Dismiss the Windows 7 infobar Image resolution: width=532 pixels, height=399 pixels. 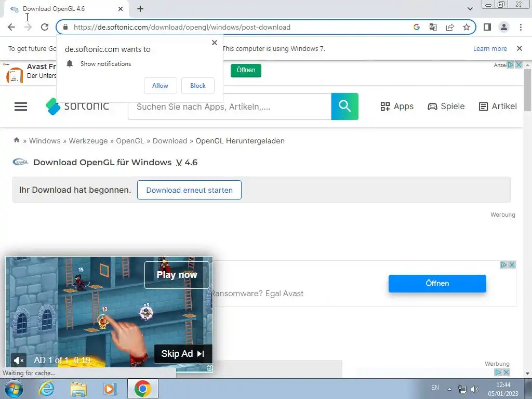(520, 48)
